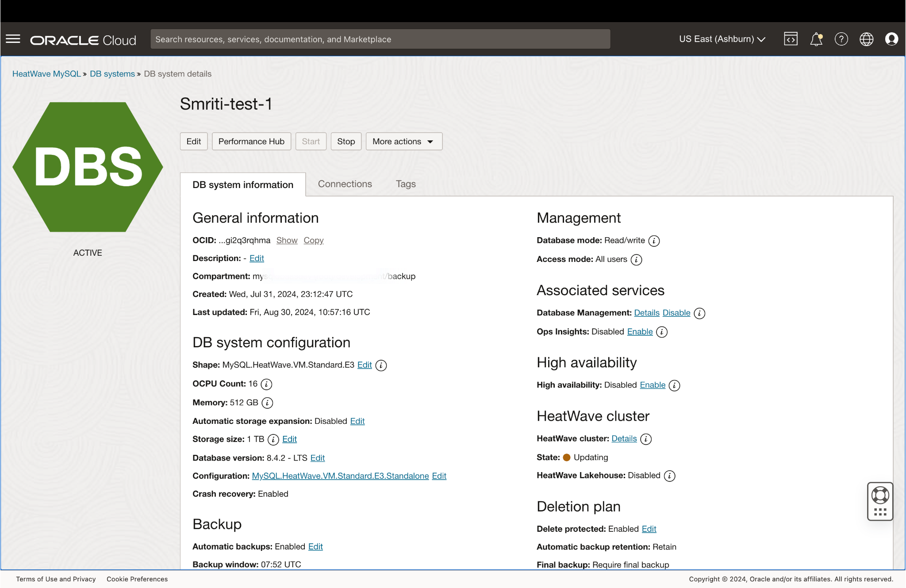Open the US East (Ashburn) region selector
The image size is (906, 588).
coord(722,39)
